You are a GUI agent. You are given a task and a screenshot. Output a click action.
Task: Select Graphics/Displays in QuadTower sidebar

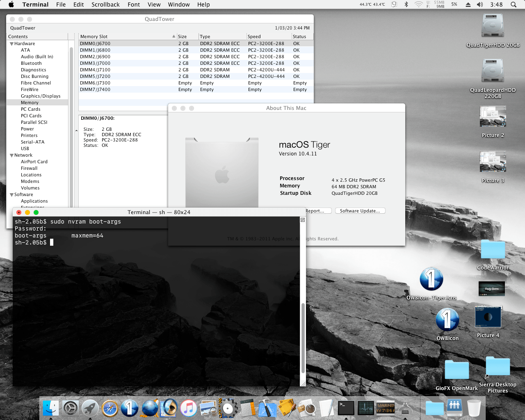coord(41,96)
